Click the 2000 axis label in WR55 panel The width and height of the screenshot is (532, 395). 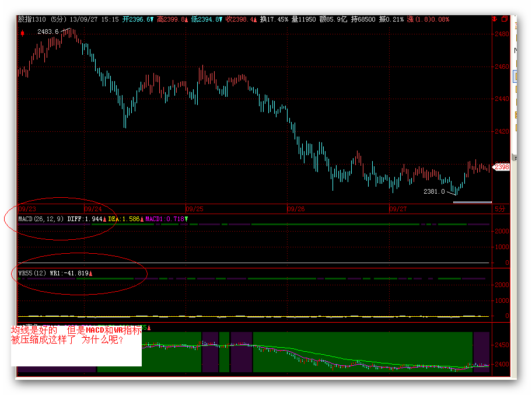pos(502,285)
